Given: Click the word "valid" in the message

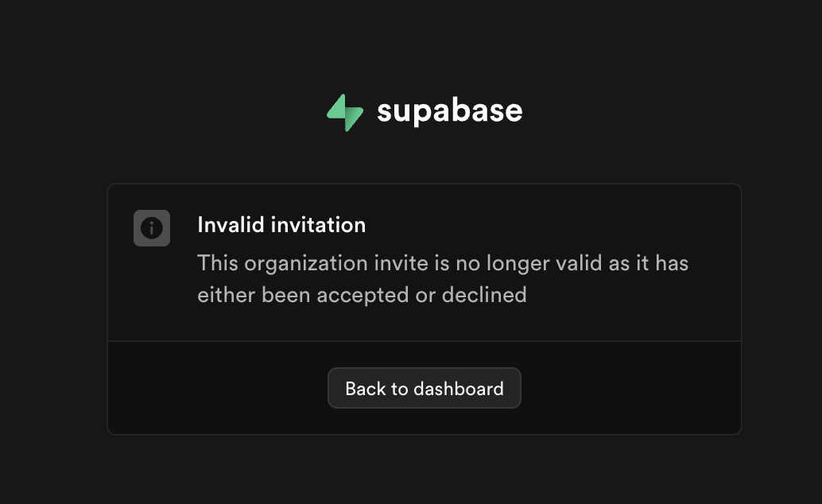Looking at the screenshot, I should pos(577,263).
